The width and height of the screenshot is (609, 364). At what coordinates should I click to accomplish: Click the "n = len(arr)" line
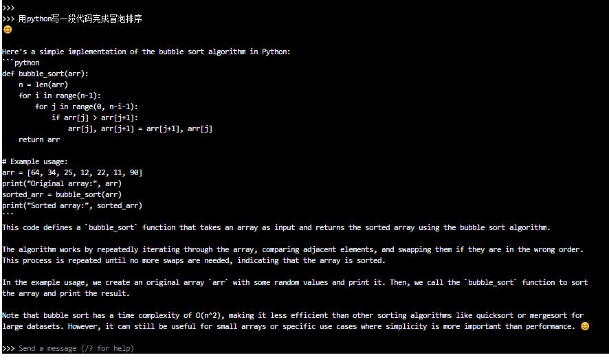[x=43, y=84]
